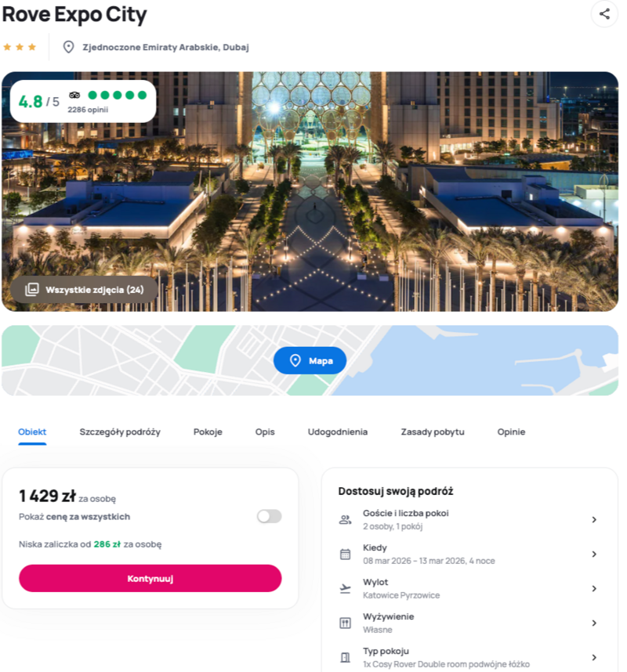Open the Pokoje tab

coord(208,432)
